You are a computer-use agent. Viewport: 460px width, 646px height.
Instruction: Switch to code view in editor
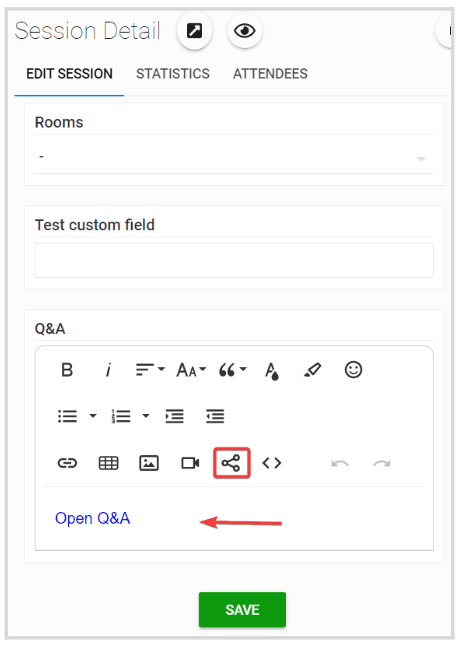pos(272,463)
